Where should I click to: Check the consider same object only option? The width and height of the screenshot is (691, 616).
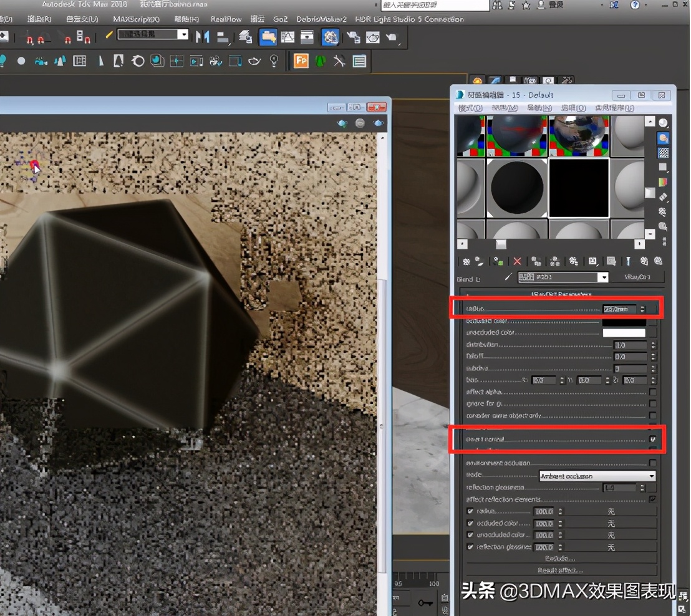pos(652,415)
